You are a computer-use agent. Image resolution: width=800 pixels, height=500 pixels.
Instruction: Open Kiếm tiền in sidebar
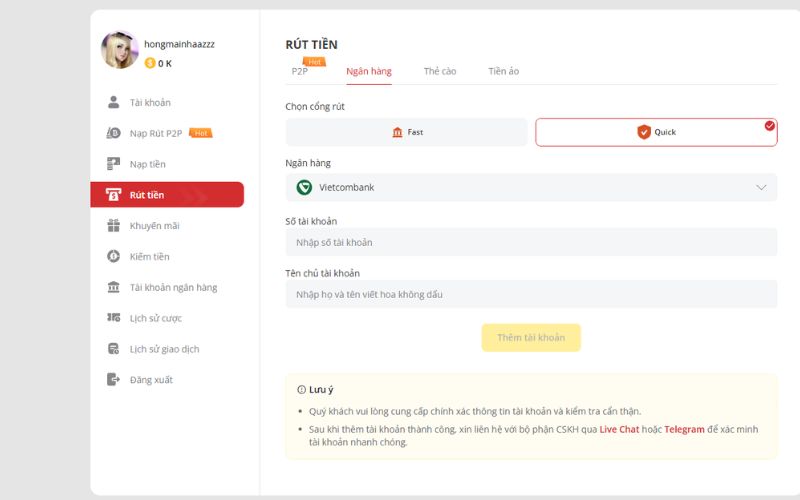click(x=149, y=257)
